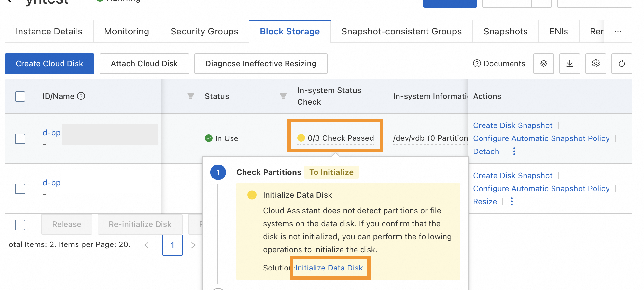
Task: Open filter funnel left of In-system Status Check
Action: [x=283, y=96]
